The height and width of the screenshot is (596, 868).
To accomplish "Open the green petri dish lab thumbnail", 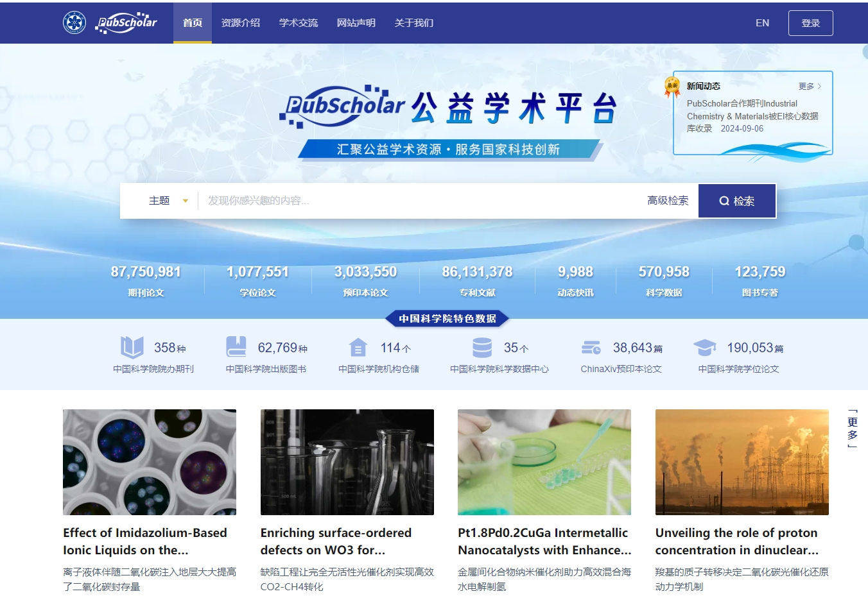I will pyautogui.click(x=544, y=462).
